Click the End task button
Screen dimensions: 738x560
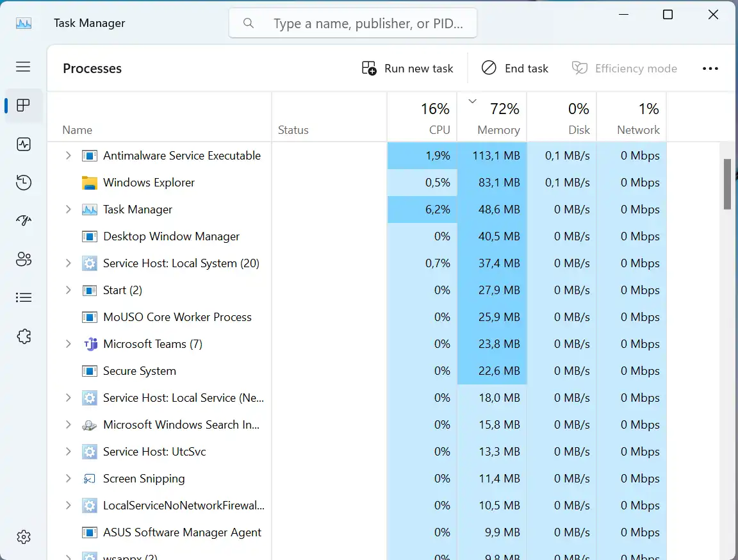pos(515,69)
